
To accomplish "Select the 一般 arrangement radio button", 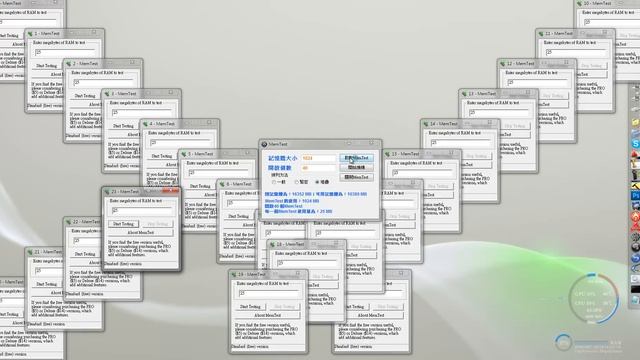I will (x=274, y=182).
